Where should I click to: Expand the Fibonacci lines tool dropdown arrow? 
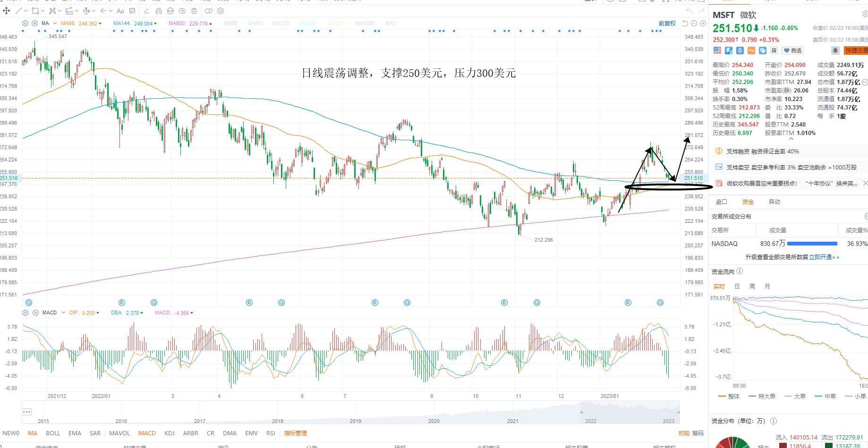tap(77, 11)
